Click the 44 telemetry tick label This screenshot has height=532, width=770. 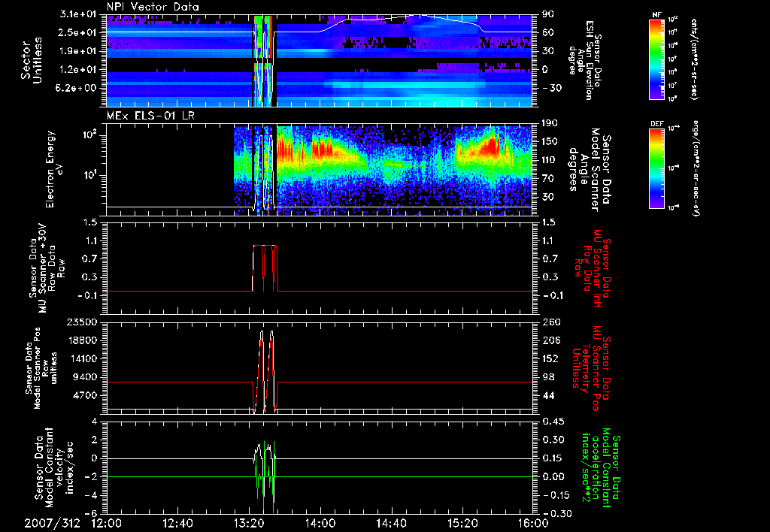(x=547, y=395)
